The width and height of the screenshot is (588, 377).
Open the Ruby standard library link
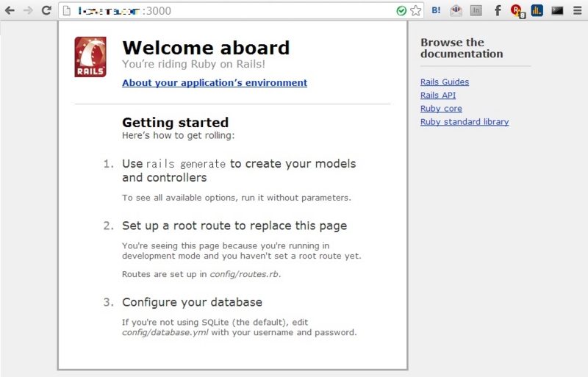pyautogui.click(x=465, y=121)
